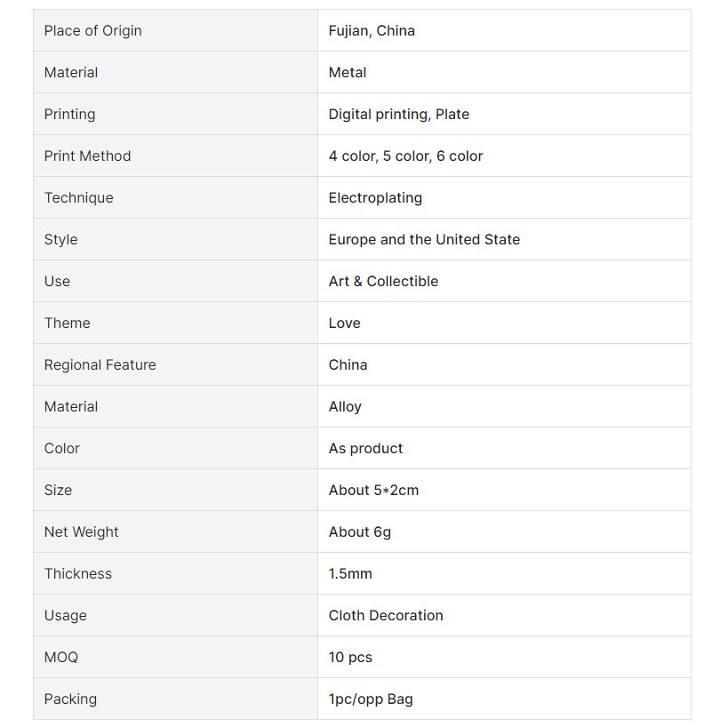
Task: Click the Regional Feature label
Action: click(100, 364)
